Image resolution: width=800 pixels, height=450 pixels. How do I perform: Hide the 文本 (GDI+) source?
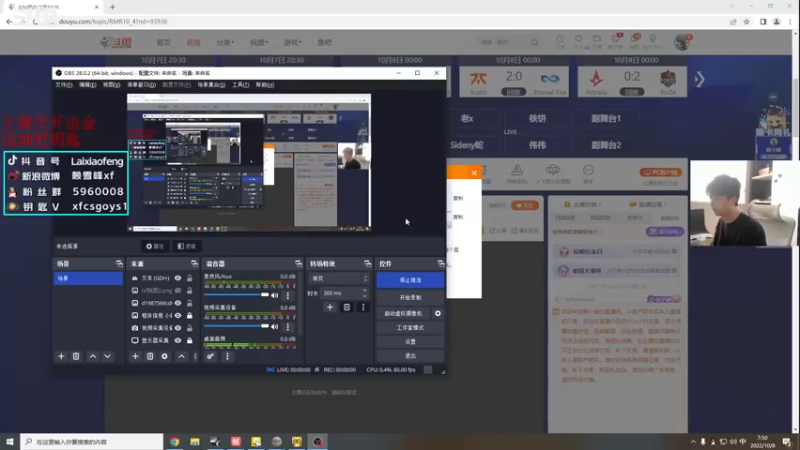(178, 278)
